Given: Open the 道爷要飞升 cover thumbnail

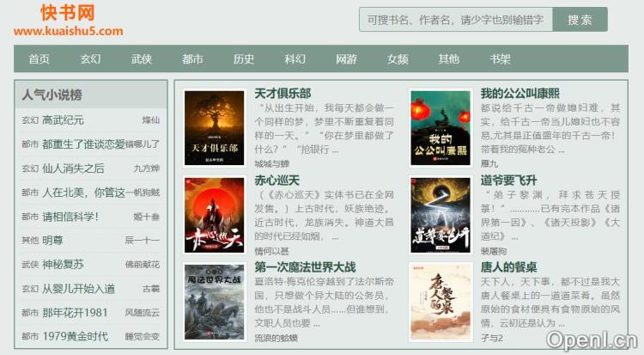Looking at the screenshot, I should click(x=440, y=215).
